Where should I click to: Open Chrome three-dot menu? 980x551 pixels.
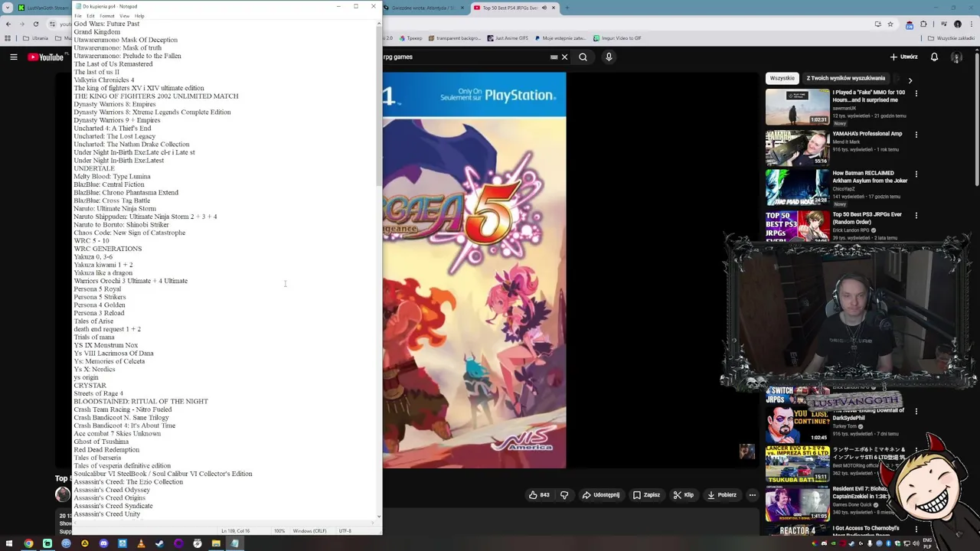[971, 24]
